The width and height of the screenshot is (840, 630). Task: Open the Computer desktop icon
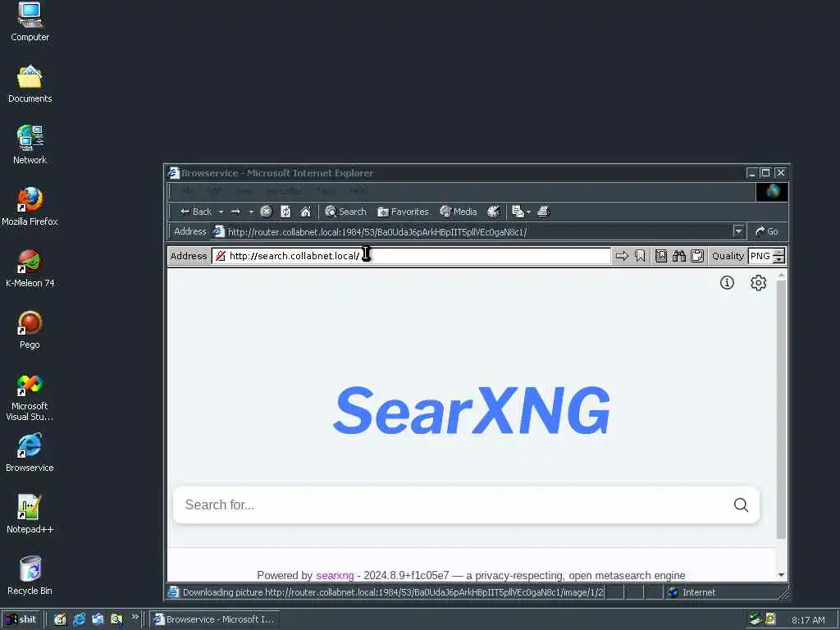(x=30, y=22)
